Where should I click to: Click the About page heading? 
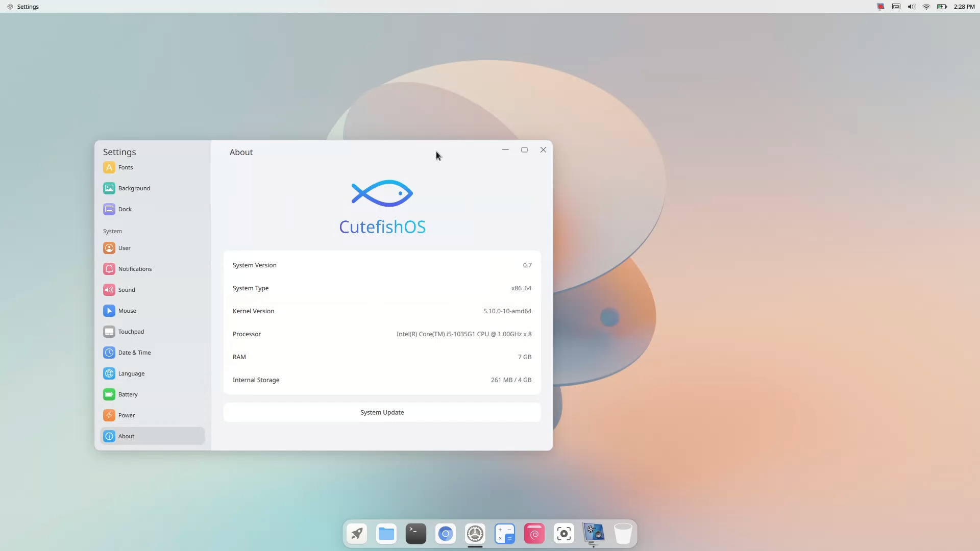(241, 152)
